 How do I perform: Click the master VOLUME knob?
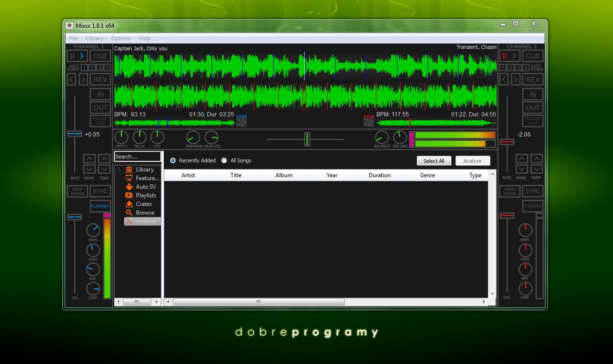tap(400, 137)
